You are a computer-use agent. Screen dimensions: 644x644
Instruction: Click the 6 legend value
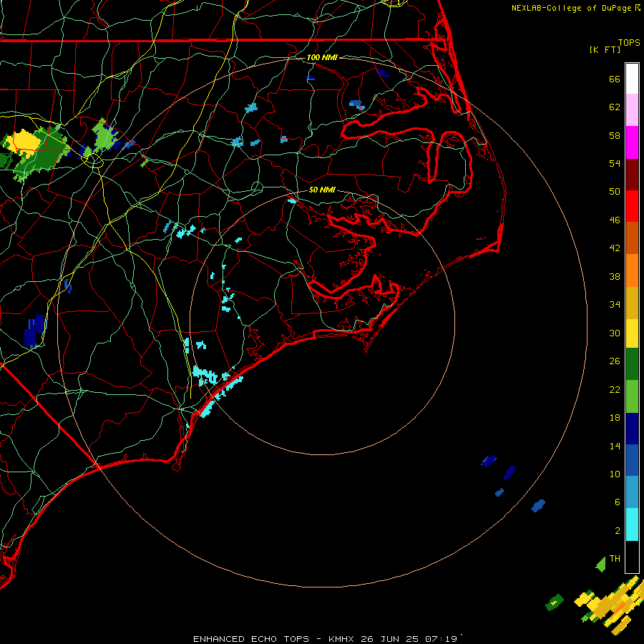pyautogui.click(x=617, y=502)
